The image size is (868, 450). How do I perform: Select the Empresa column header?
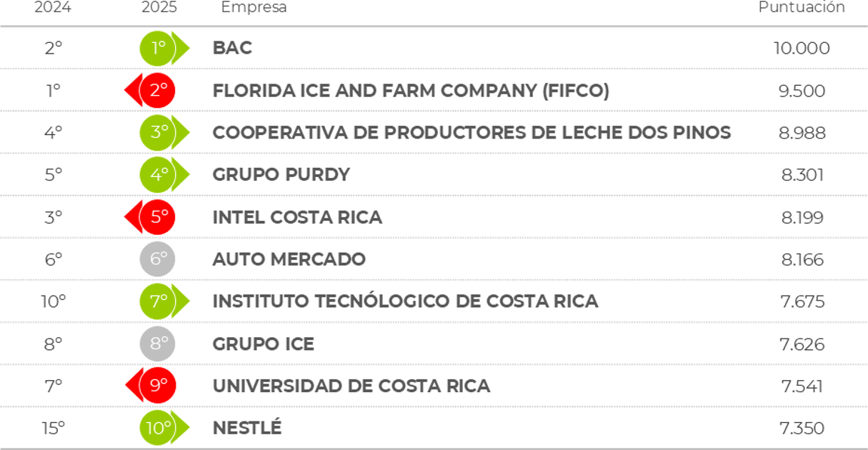pyautogui.click(x=254, y=7)
